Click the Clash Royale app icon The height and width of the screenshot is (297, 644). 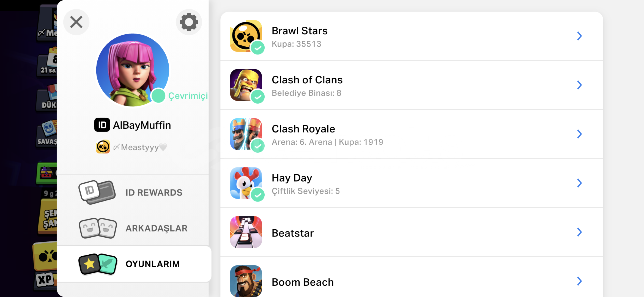click(246, 134)
